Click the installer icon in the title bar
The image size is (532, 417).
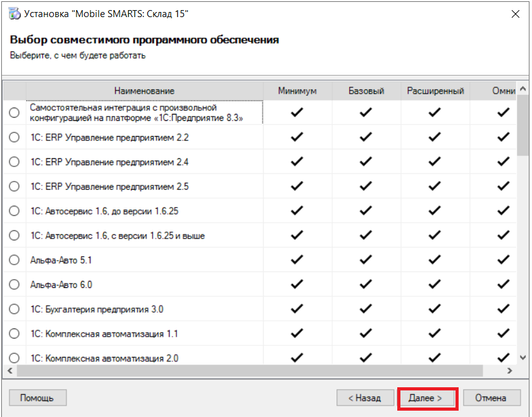point(15,14)
